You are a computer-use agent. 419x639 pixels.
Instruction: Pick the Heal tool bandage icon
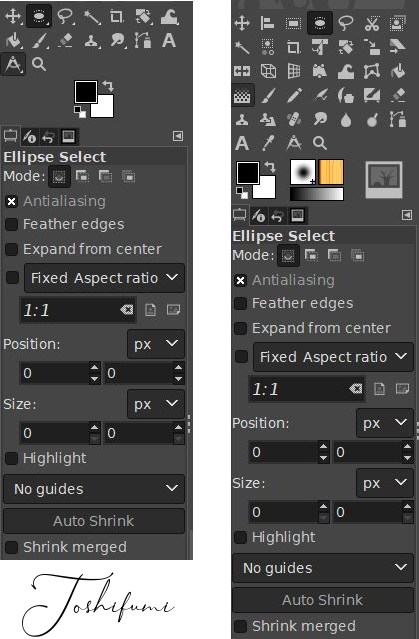(x=293, y=120)
